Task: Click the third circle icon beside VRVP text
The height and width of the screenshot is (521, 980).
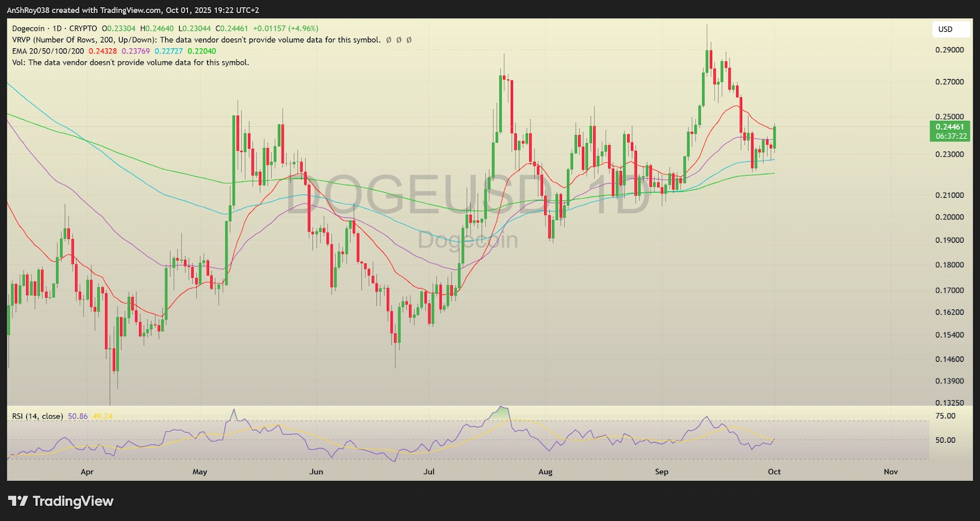Action: [408, 40]
